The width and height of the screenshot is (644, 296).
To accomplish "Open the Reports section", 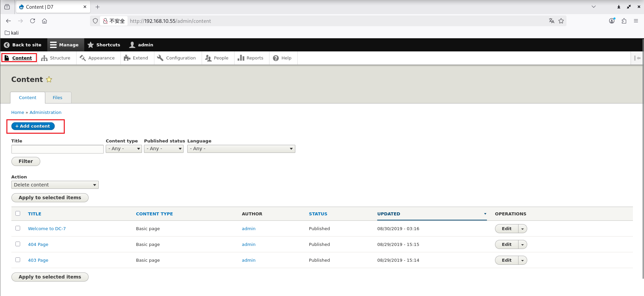I will coord(251,58).
